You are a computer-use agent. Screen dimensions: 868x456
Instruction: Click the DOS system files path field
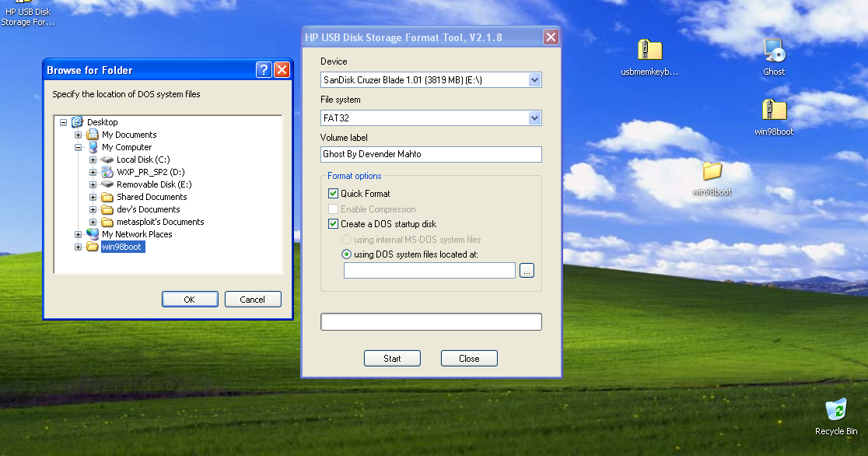click(x=429, y=270)
